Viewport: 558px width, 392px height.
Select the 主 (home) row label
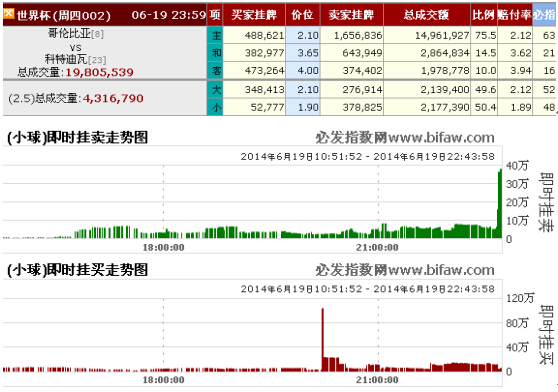[x=215, y=35]
